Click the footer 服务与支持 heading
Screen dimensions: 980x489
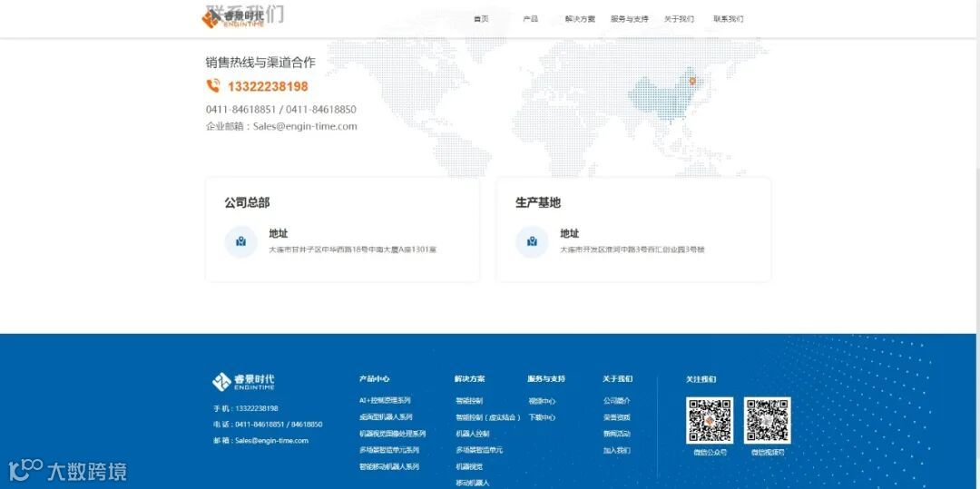546,379
